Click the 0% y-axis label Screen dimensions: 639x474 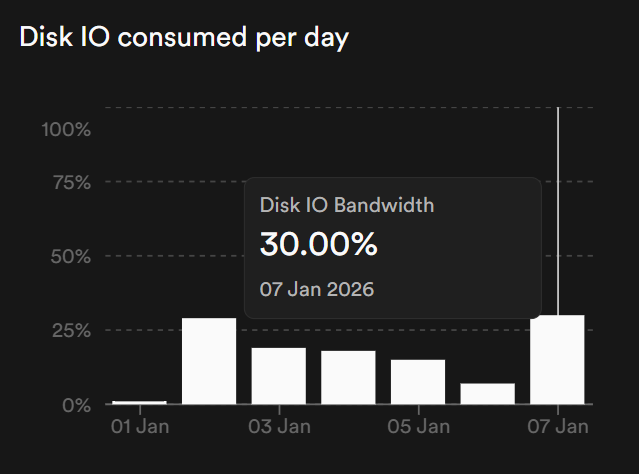[x=76, y=405]
